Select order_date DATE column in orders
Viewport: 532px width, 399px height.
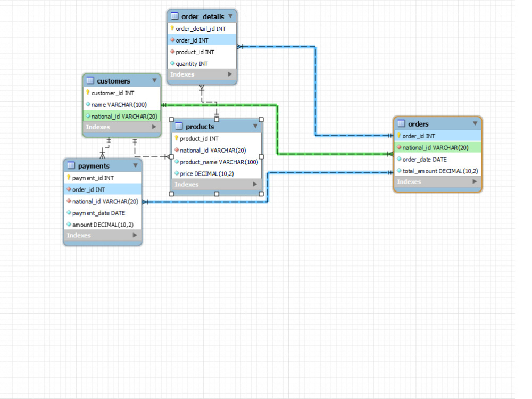coord(437,159)
